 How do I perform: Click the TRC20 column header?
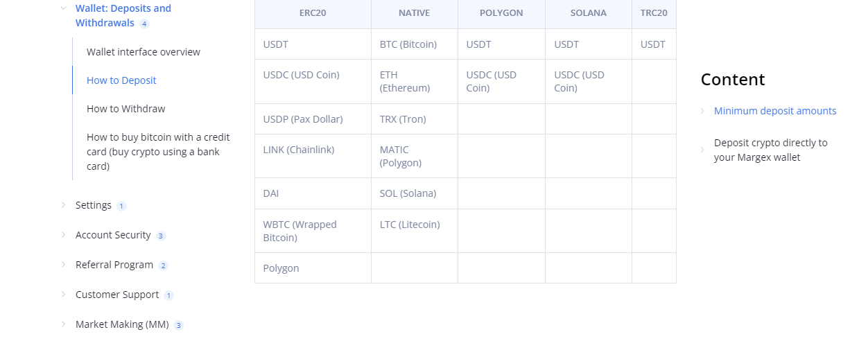(x=654, y=13)
